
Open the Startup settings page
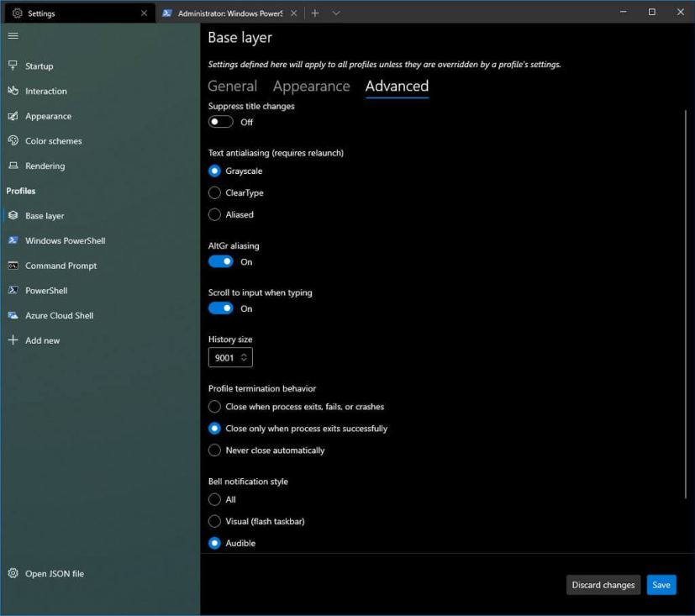[100, 66]
